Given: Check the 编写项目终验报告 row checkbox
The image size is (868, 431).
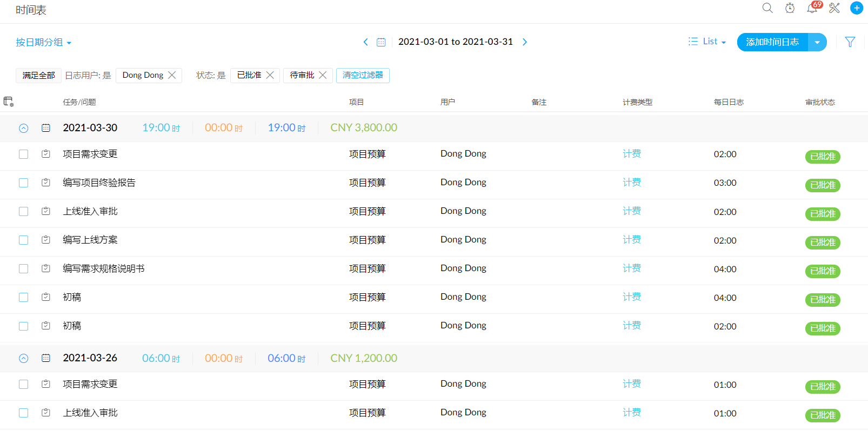Looking at the screenshot, I should pyautogui.click(x=23, y=183).
